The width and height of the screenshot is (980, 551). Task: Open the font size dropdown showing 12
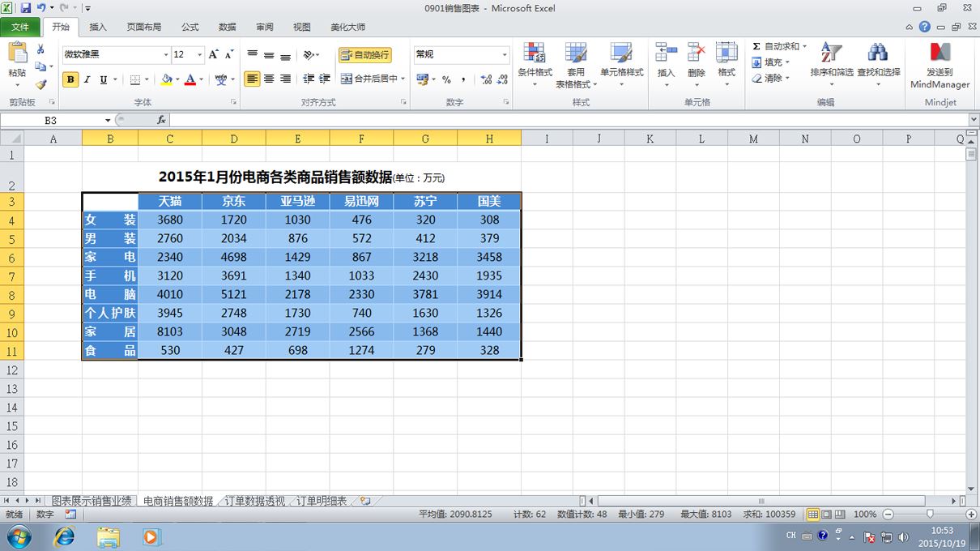point(200,54)
